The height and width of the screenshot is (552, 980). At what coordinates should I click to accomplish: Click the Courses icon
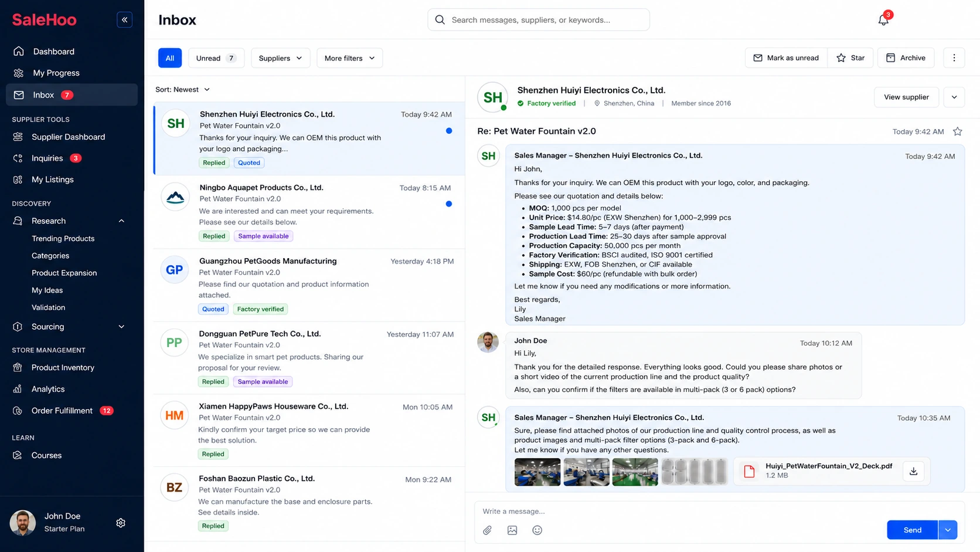18,455
